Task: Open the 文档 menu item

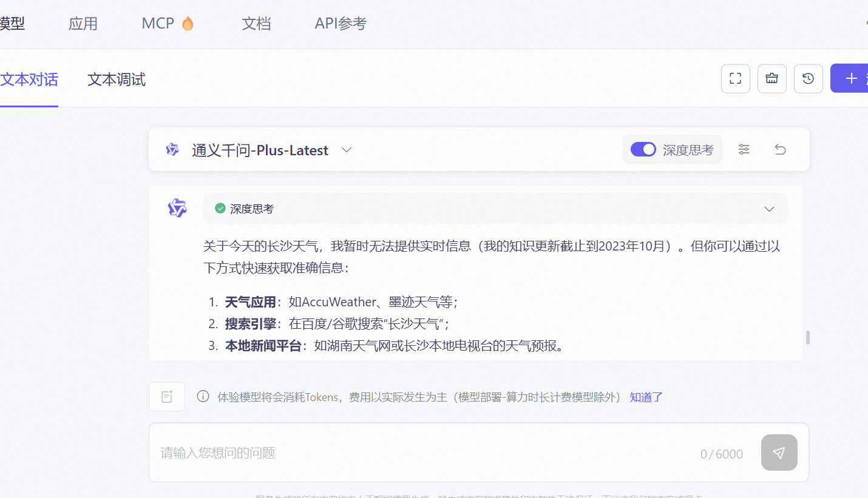Action: (x=256, y=24)
